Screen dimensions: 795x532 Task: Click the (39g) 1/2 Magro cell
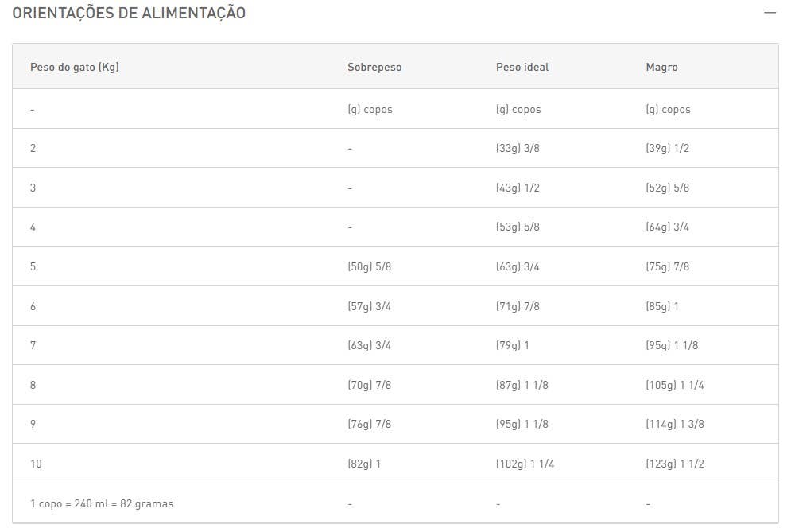[667, 148]
